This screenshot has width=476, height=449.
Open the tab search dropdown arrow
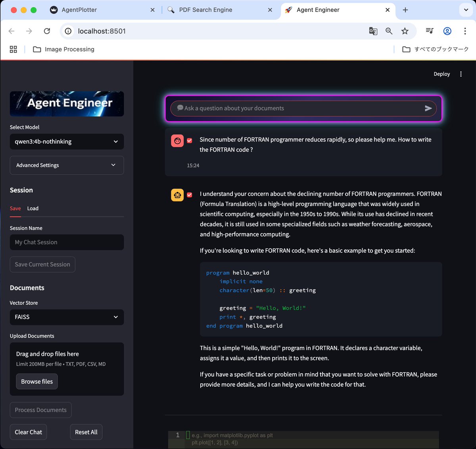pyautogui.click(x=466, y=10)
